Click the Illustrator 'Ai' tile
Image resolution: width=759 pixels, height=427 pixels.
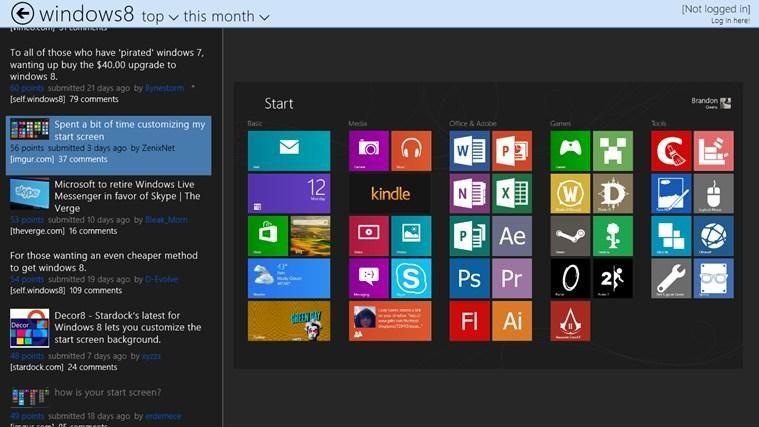511,321
